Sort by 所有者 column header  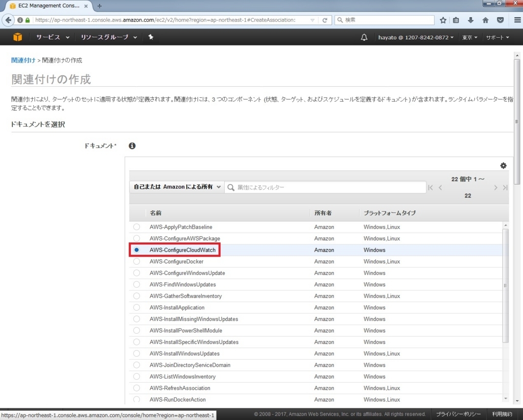point(323,213)
